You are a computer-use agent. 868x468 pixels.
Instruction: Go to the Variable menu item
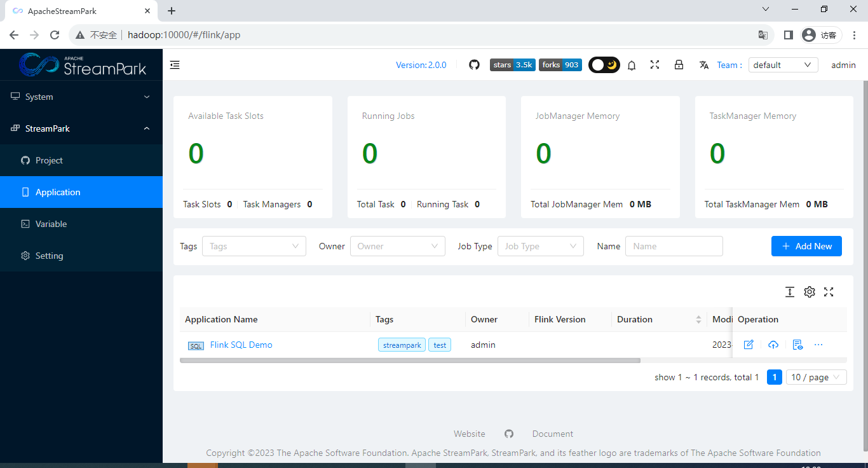click(x=51, y=224)
